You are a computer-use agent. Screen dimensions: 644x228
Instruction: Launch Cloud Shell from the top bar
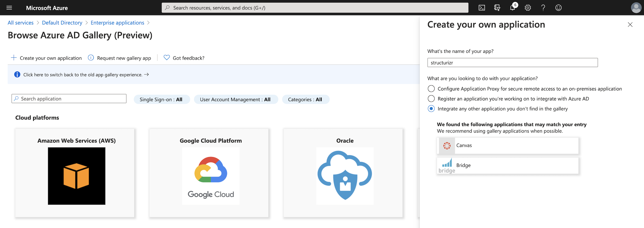[482, 8]
